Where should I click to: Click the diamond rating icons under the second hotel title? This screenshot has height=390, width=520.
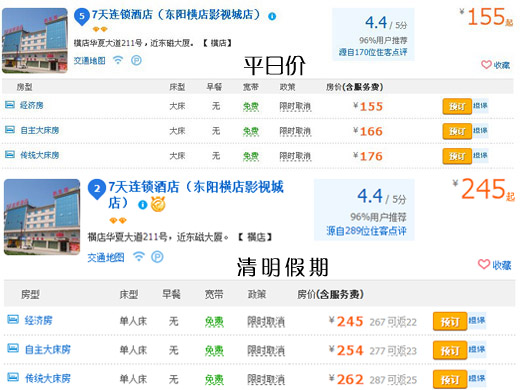118,221
